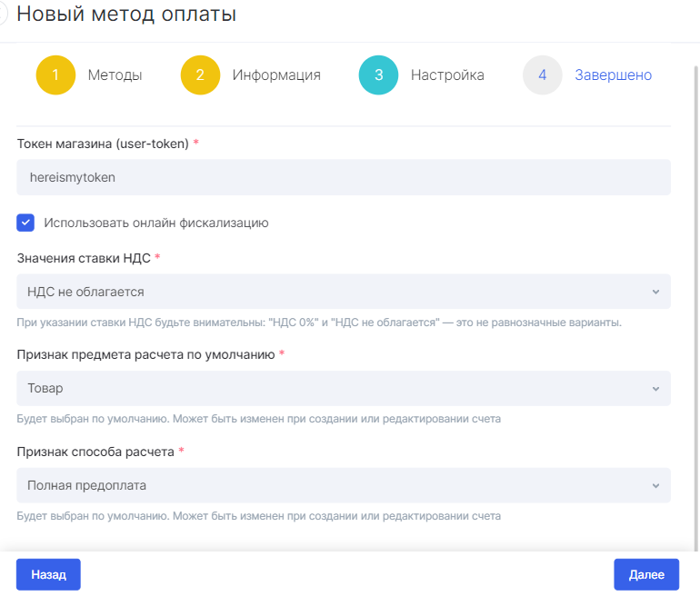Click the step 2 circle icon
The width and height of the screenshot is (700, 596).
coord(200,74)
